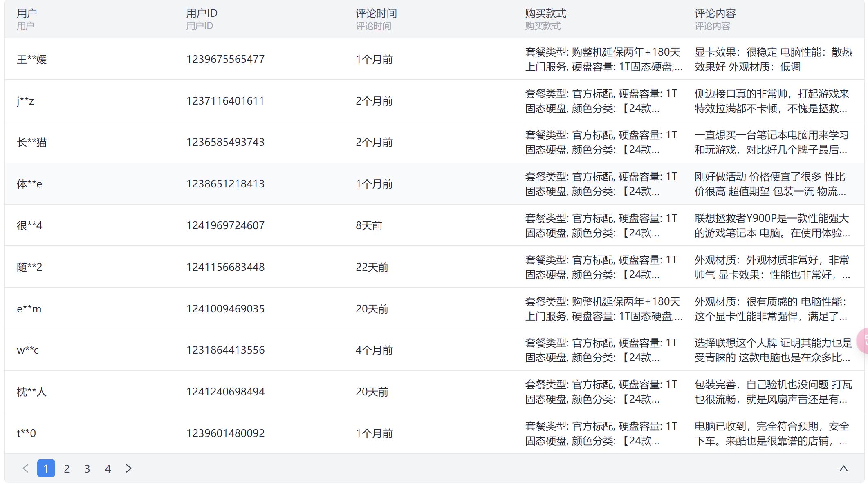Go to previous page arrow
Image resolution: width=868 pixels, height=484 pixels.
[x=25, y=468]
